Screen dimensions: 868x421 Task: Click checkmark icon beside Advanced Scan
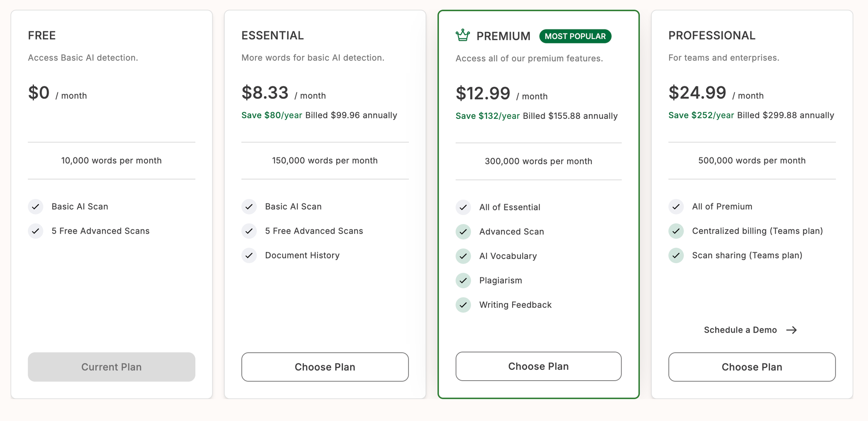[463, 232]
